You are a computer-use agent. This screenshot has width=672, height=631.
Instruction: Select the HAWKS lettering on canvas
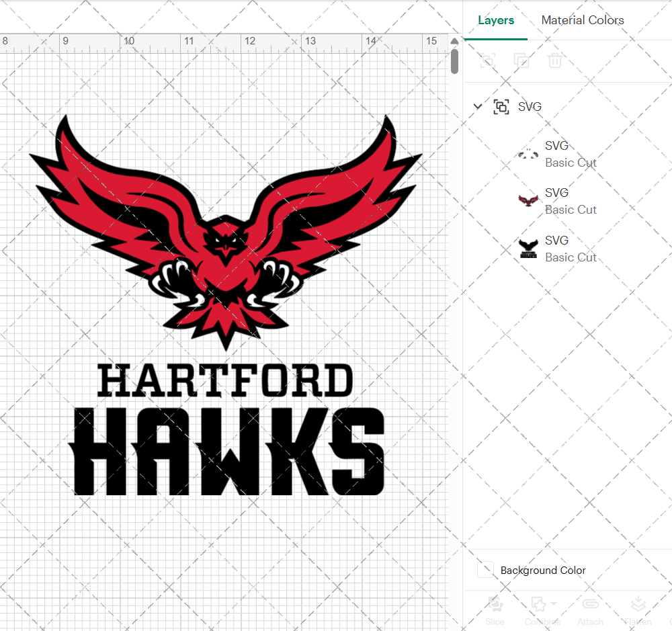(x=226, y=452)
